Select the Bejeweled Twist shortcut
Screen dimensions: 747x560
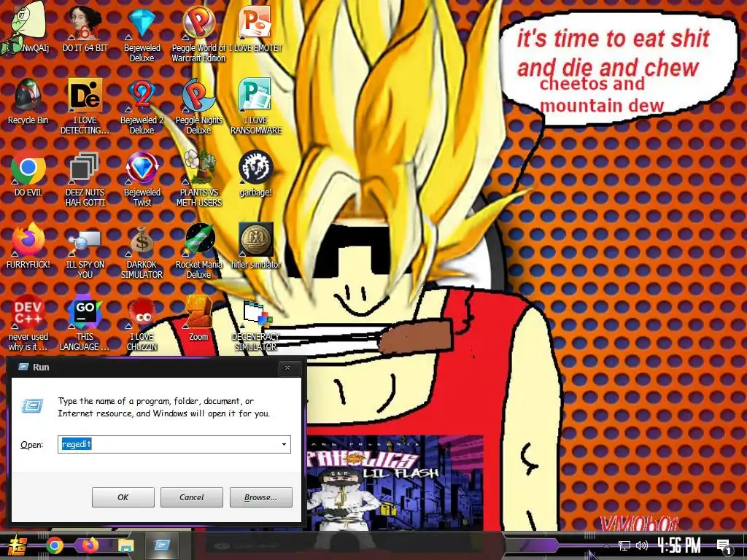coord(142,179)
